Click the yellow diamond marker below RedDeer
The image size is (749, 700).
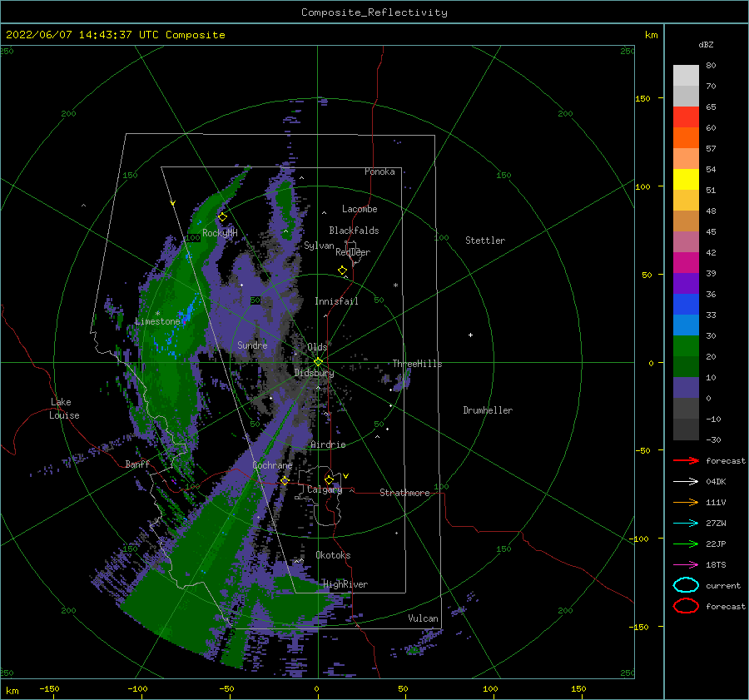[x=342, y=271]
